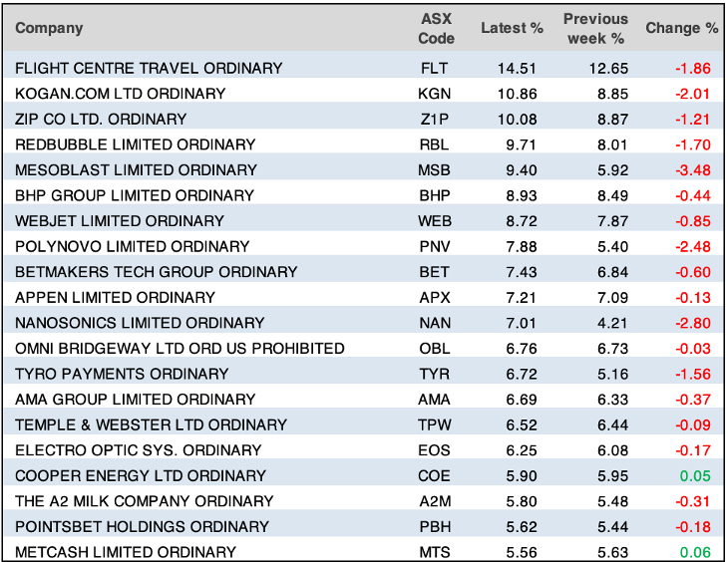Select the Change % column header
This screenshot has height=562, width=728.
coord(681,28)
